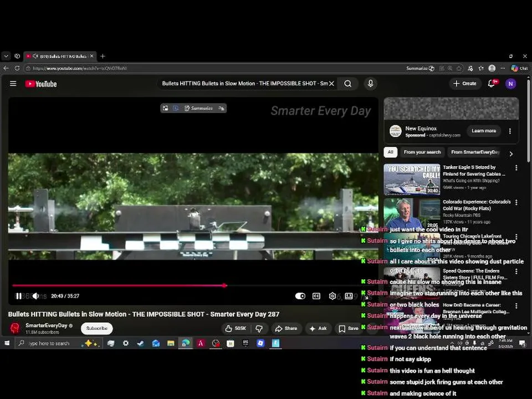Select the All filter chip
Viewport: 532px width, 399px height.
click(x=391, y=152)
